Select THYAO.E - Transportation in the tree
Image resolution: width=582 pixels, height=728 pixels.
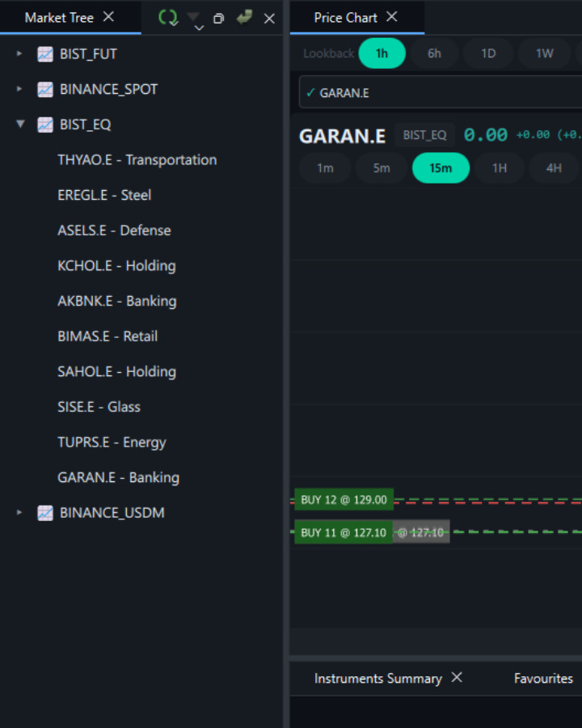tap(137, 160)
